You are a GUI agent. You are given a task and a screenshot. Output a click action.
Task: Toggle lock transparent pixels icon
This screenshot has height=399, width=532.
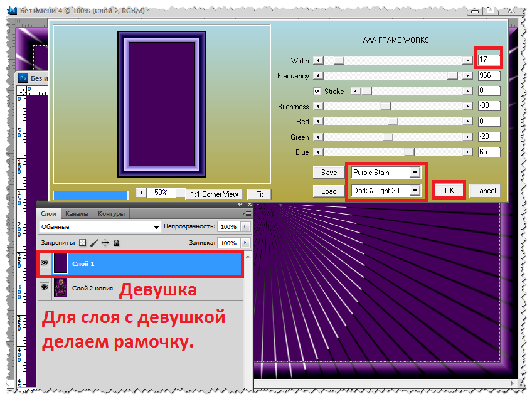(x=82, y=243)
